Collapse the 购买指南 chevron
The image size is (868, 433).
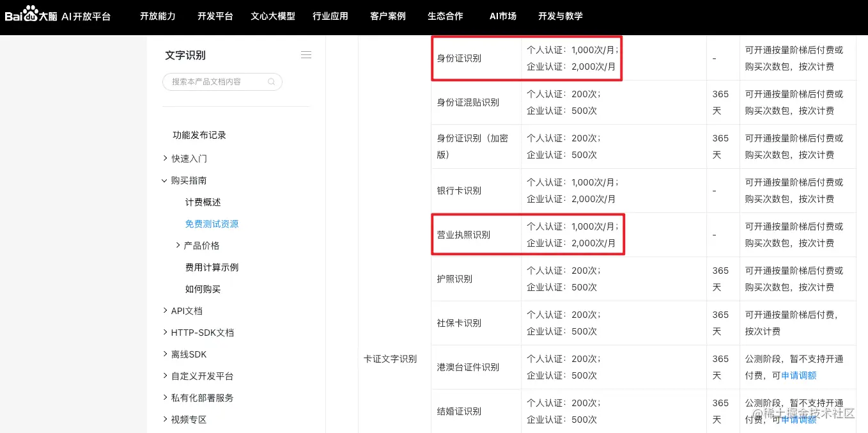(164, 180)
